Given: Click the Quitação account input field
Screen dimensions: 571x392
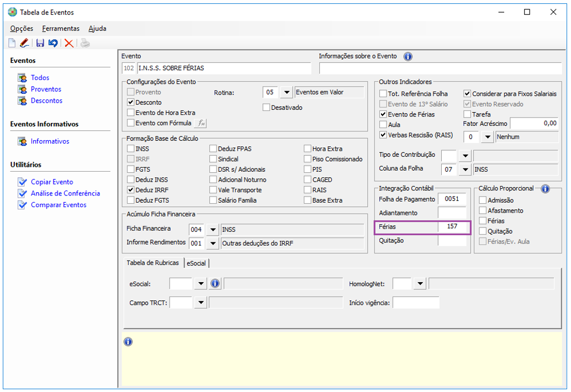Looking at the screenshot, I should (452, 240).
